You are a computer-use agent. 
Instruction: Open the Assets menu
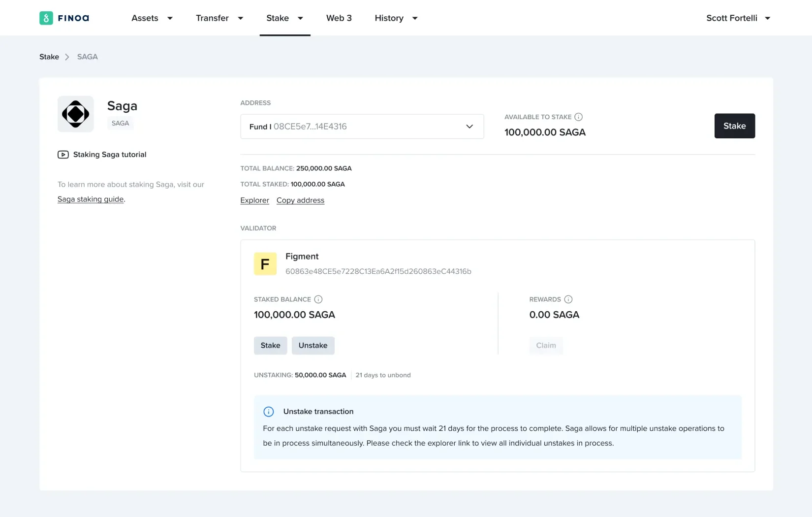(145, 18)
